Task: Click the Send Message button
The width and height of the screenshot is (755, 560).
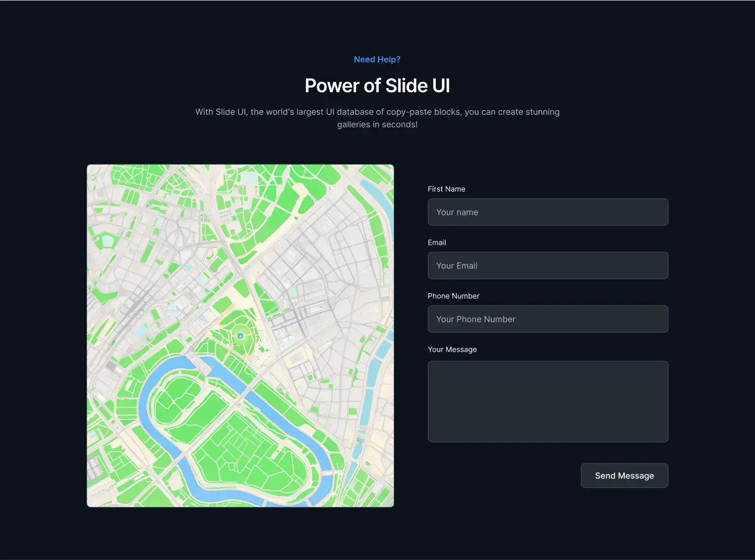Action: coord(624,476)
